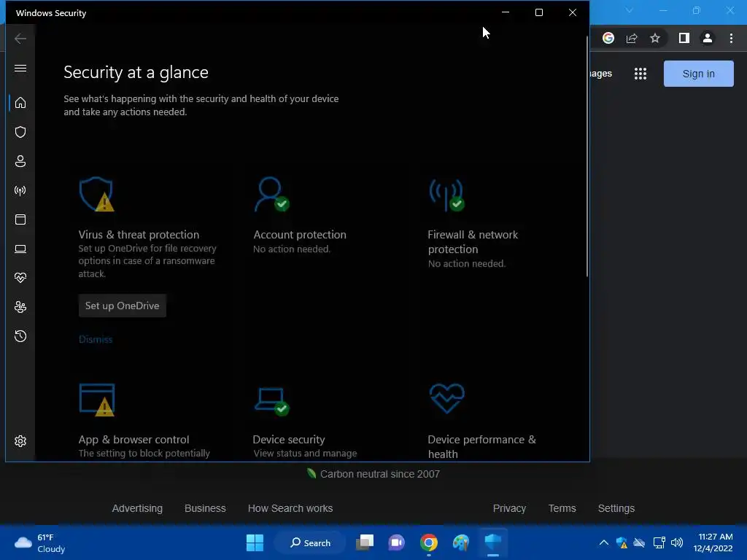The image size is (747, 560).
Task: Dismiss the OneDrive recommendation
Action: (x=96, y=340)
